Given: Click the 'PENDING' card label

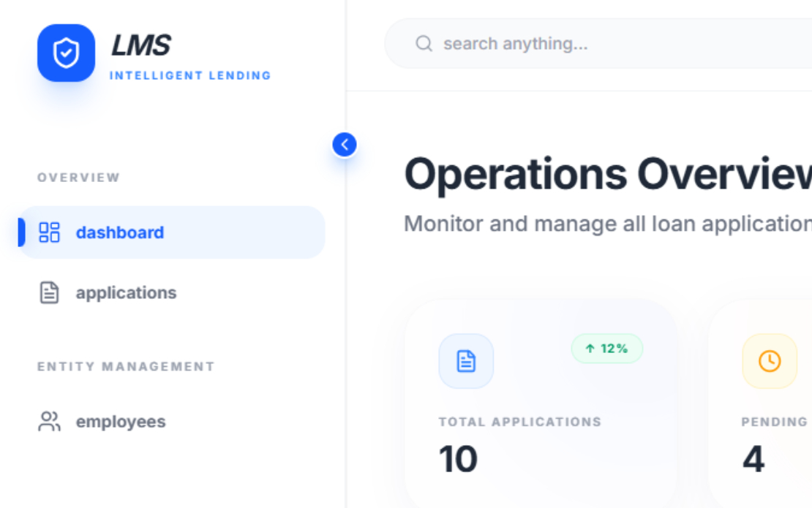Looking at the screenshot, I should [x=775, y=422].
